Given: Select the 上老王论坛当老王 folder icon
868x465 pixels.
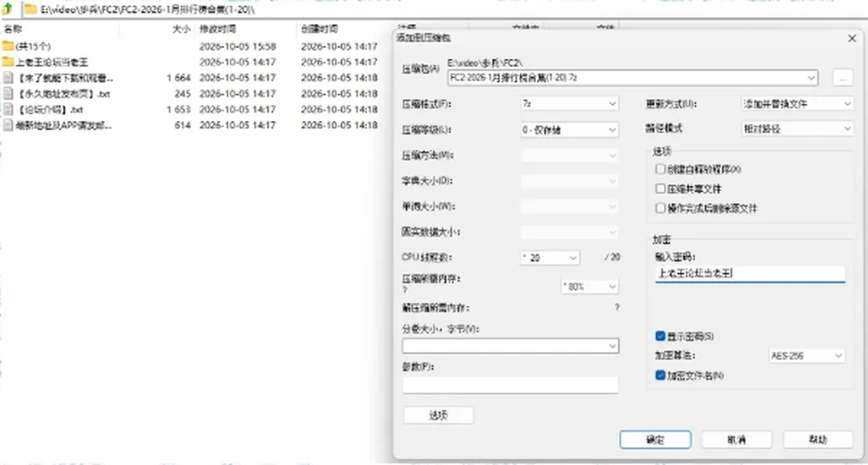Looking at the screenshot, I should coord(8,62).
